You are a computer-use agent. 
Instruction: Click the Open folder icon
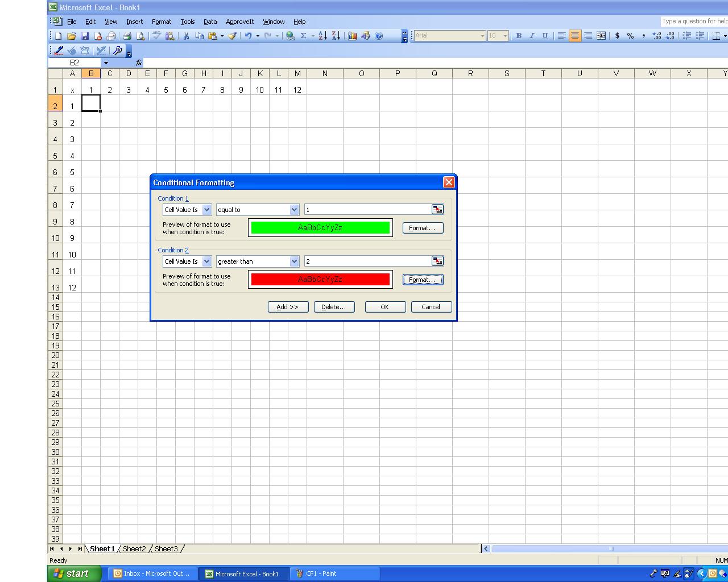click(x=72, y=36)
